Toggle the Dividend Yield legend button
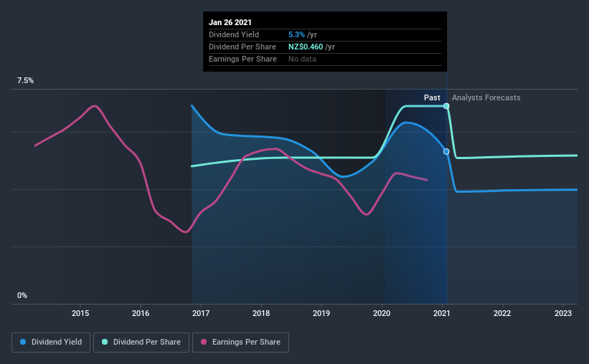589x364 pixels. [51, 343]
